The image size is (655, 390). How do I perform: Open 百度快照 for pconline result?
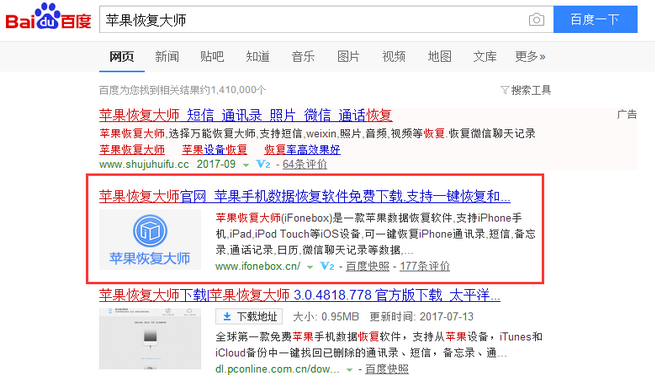(x=387, y=369)
